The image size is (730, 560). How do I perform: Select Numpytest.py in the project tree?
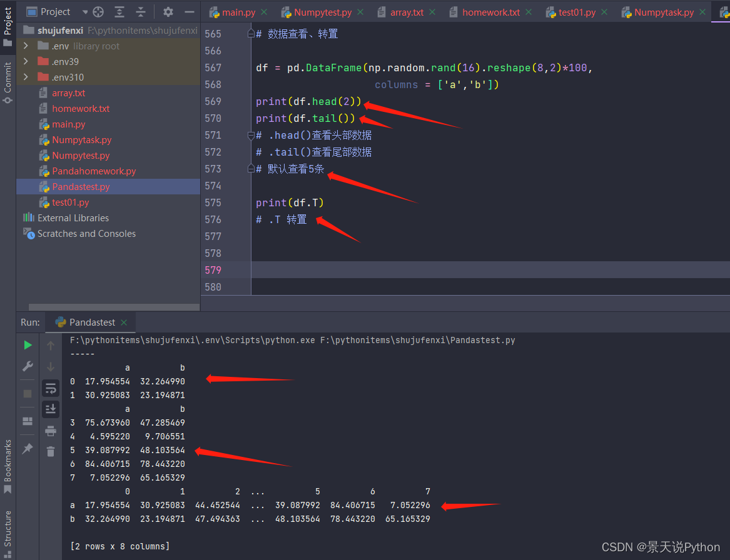click(108, 156)
